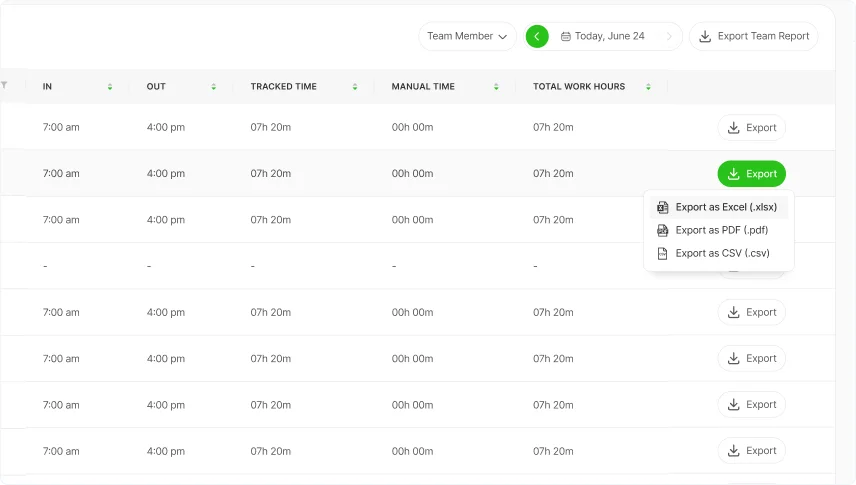Click the next day chevron arrow

[669, 36]
